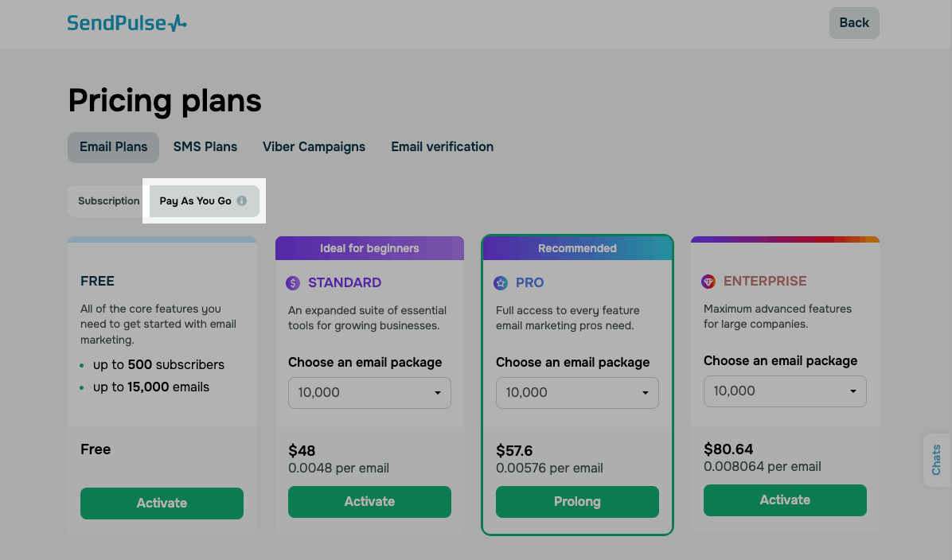
Task: Activate the Free plan
Action: click(x=162, y=503)
